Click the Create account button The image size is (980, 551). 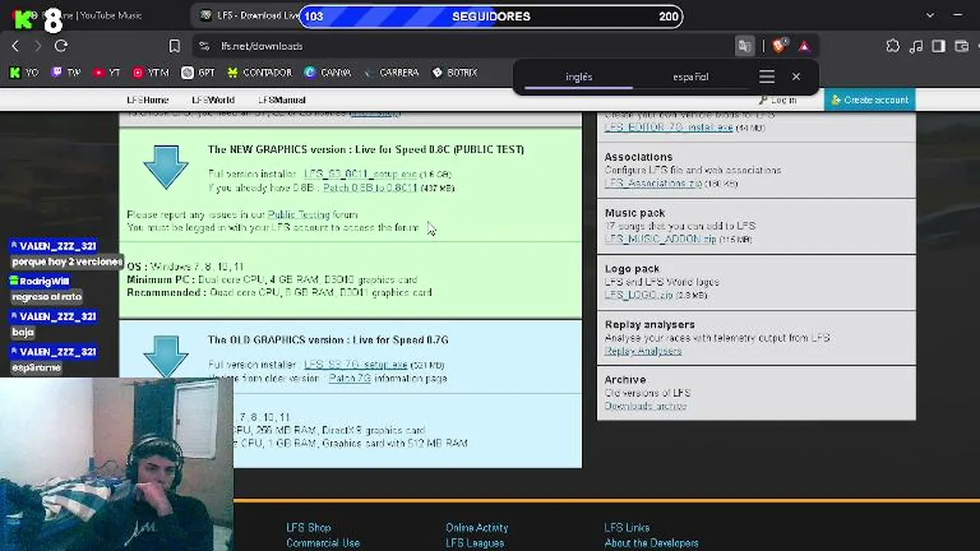click(870, 99)
